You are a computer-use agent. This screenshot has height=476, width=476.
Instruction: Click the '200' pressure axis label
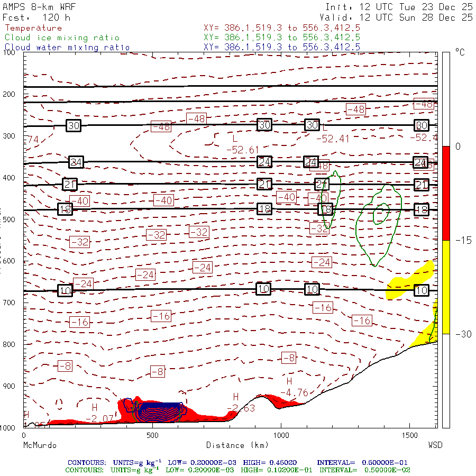[x=9, y=94]
